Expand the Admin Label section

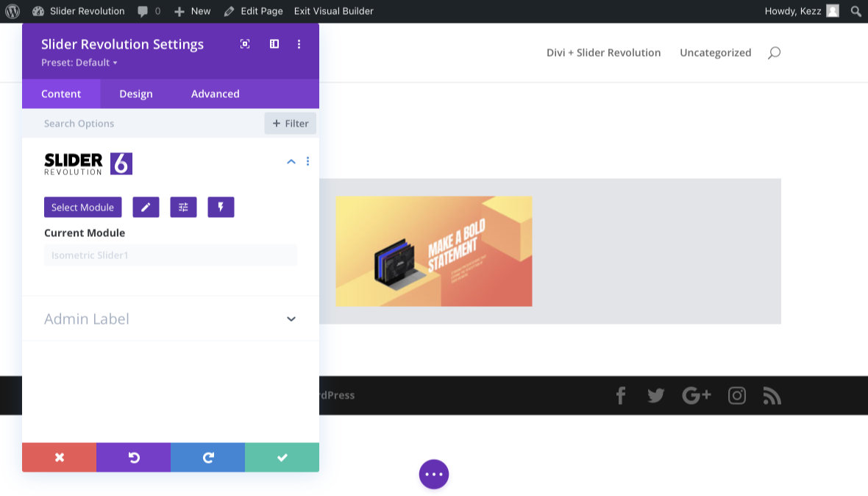(x=291, y=319)
